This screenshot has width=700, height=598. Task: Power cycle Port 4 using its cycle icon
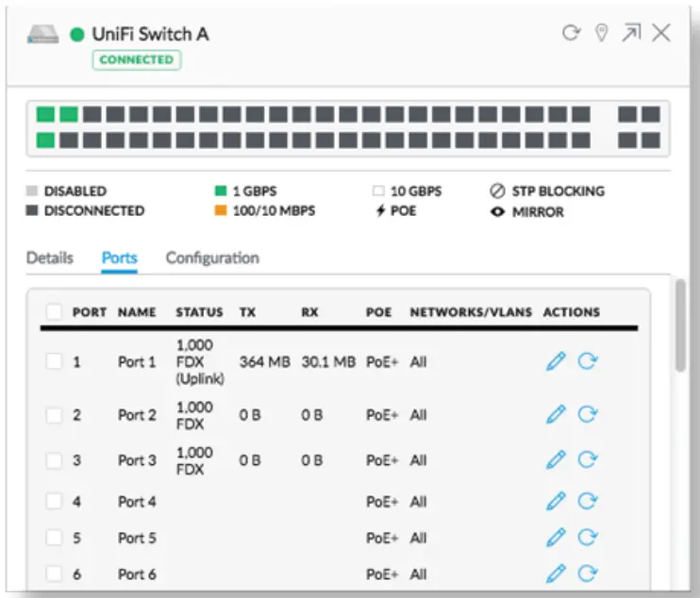pyautogui.click(x=587, y=501)
